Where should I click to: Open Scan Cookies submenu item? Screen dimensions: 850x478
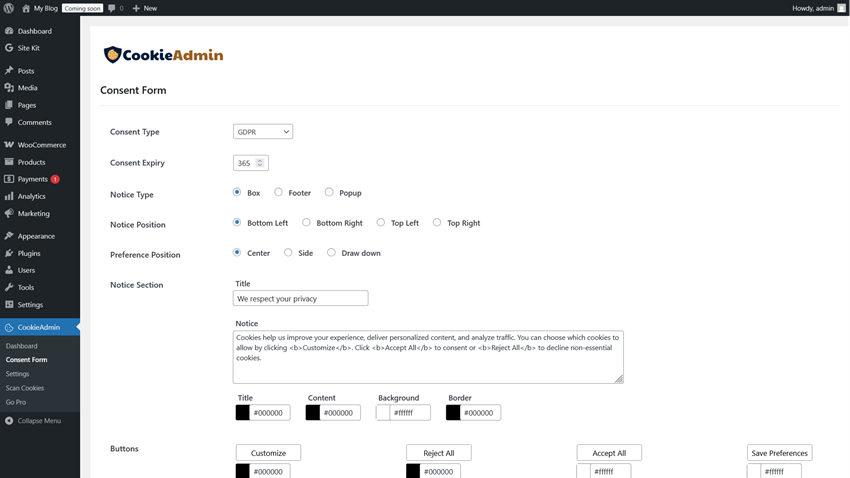pyautogui.click(x=25, y=388)
